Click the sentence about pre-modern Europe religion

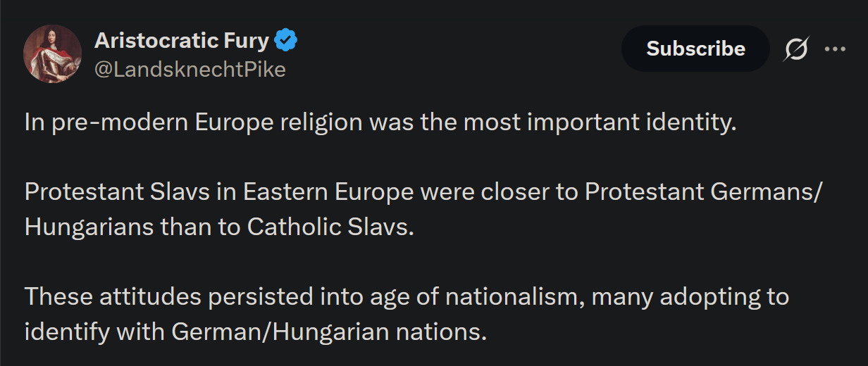coord(380,122)
